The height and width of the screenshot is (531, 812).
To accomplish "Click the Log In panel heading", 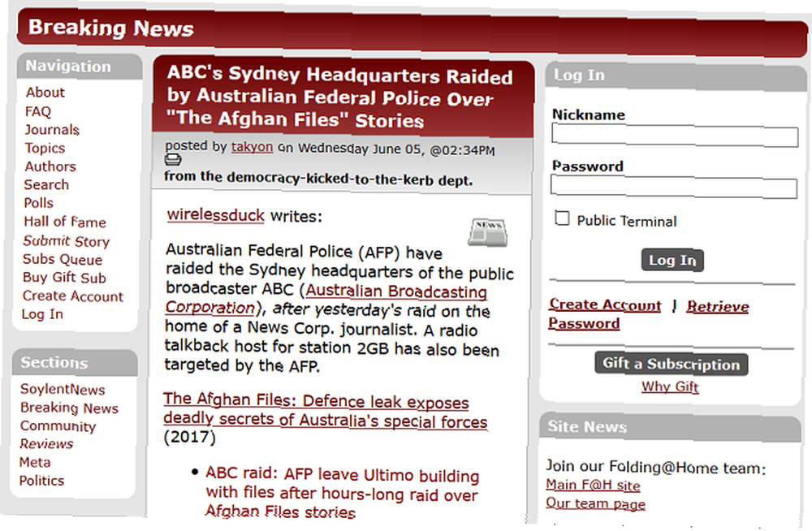I will pos(579,76).
